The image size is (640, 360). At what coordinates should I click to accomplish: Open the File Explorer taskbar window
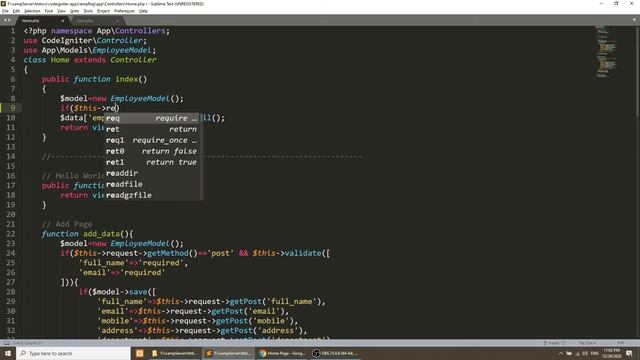tap(174, 353)
